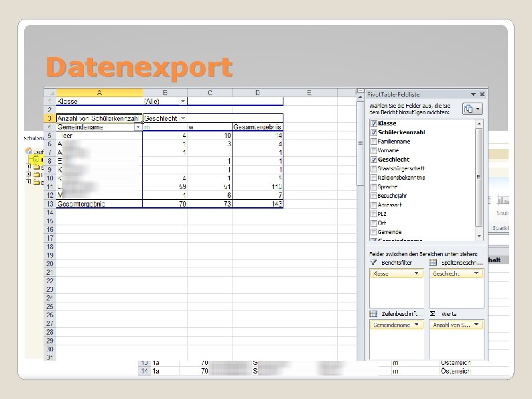
Task: Click cell Anzahl von Schülerkennzahl
Action: point(99,118)
